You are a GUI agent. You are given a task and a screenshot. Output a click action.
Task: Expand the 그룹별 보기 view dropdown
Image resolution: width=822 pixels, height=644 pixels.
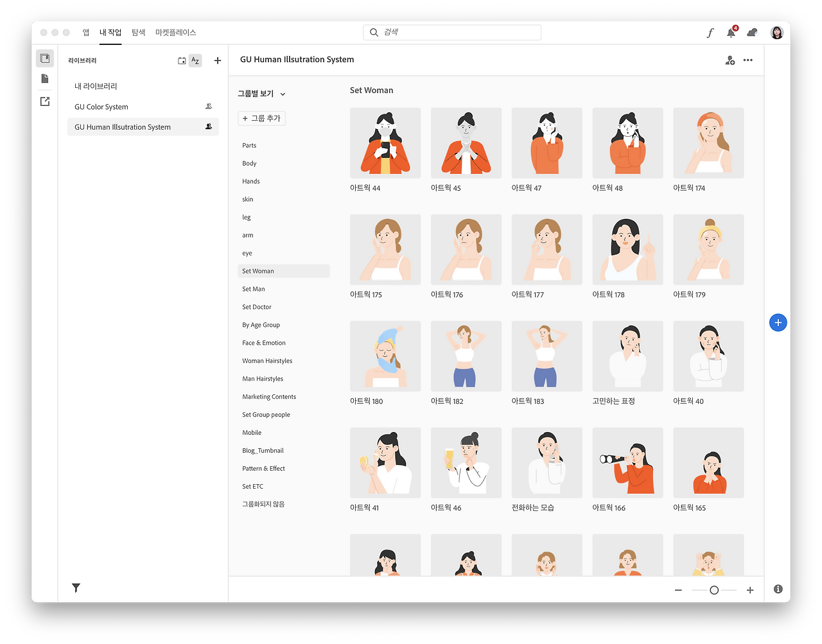coord(262,94)
